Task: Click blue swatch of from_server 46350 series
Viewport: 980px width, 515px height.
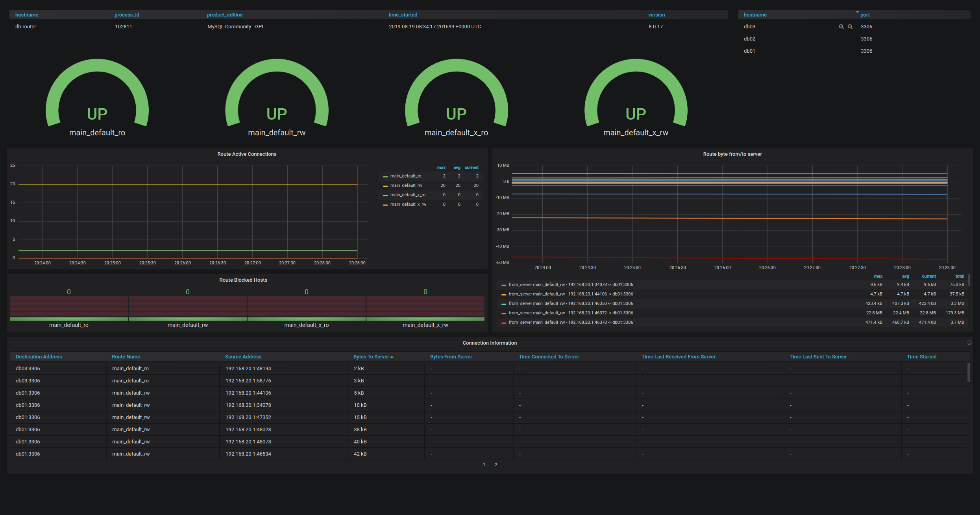Action: [x=504, y=304]
